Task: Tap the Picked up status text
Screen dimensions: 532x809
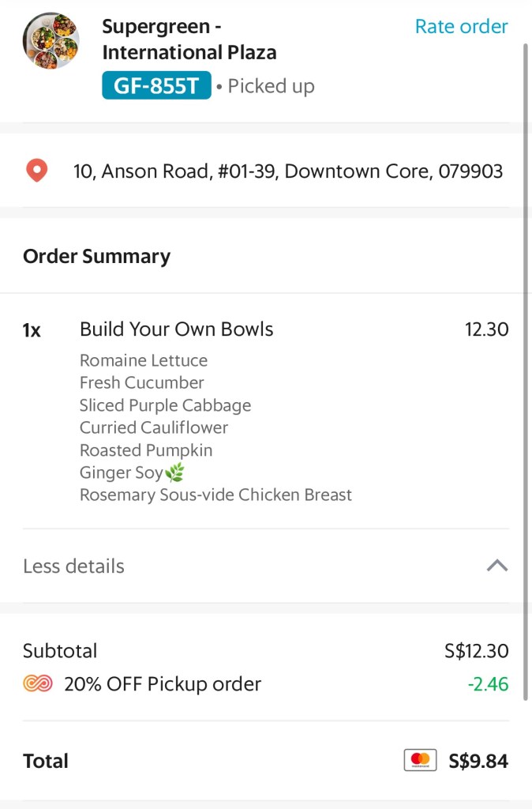Action: 271,86
